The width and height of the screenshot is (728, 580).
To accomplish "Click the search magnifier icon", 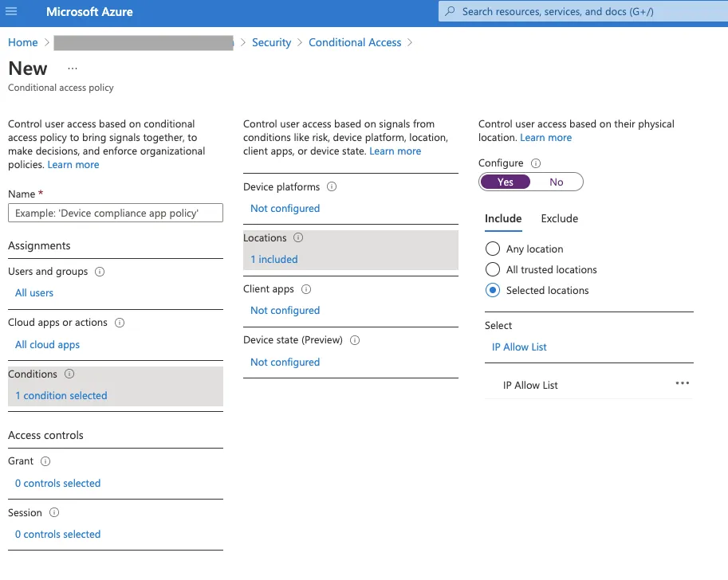I will (450, 11).
